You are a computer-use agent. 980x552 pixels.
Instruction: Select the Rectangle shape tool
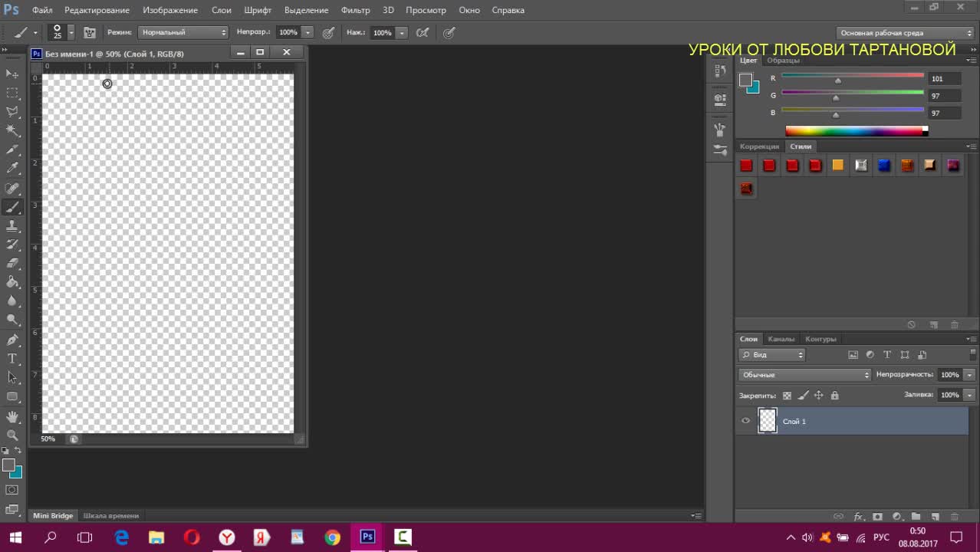[12, 396]
